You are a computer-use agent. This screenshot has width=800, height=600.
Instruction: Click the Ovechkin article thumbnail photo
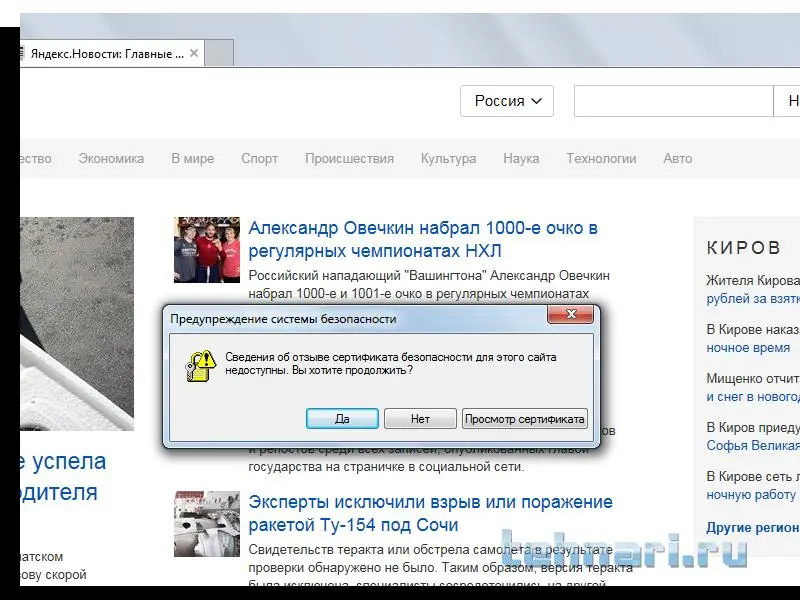(207, 249)
